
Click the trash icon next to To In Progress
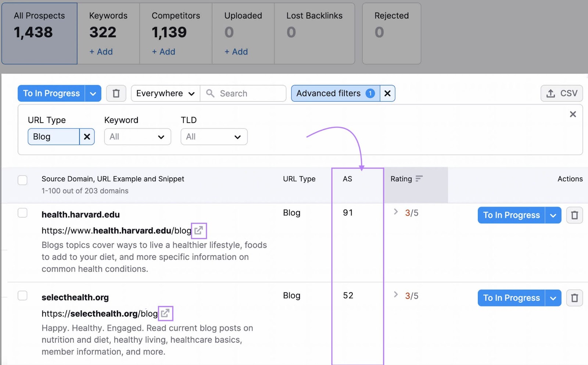116,93
